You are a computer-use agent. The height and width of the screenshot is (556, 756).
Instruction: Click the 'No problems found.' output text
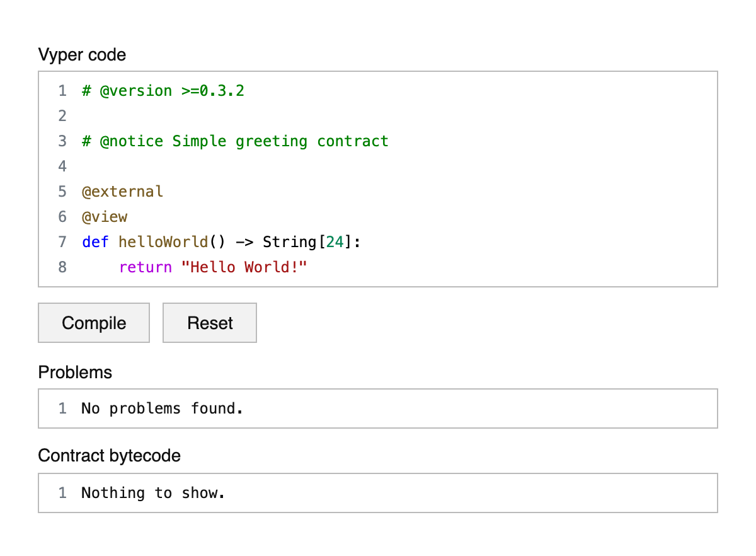(162, 408)
